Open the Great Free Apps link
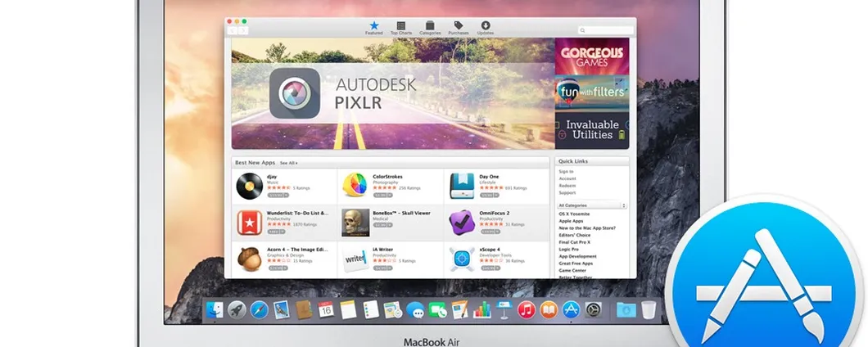This screenshot has width=868, height=347. coord(576,264)
